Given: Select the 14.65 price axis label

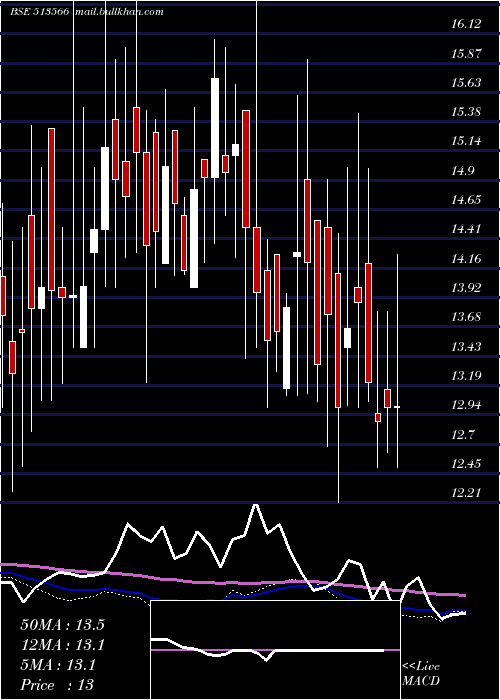Looking at the screenshot, I should (466, 200).
